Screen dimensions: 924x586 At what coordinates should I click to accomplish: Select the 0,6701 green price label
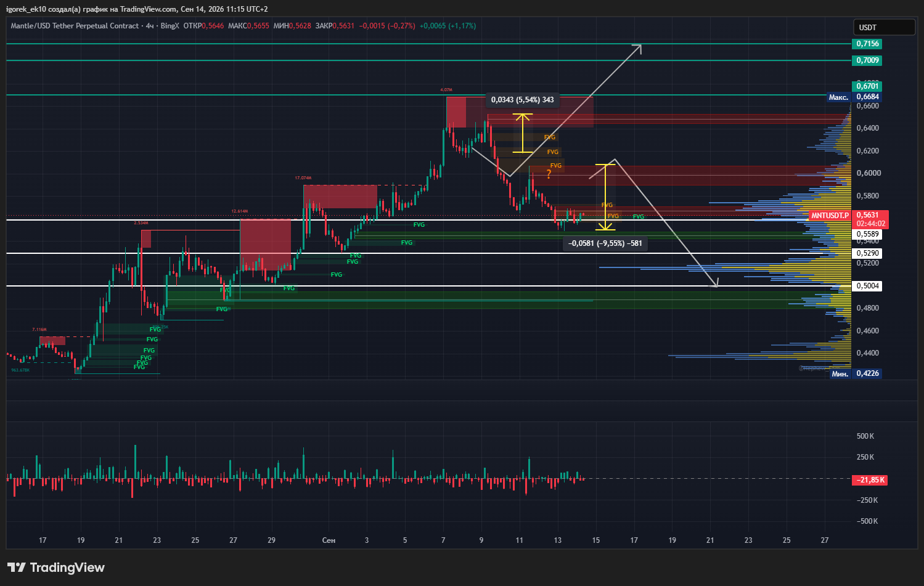click(x=867, y=86)
